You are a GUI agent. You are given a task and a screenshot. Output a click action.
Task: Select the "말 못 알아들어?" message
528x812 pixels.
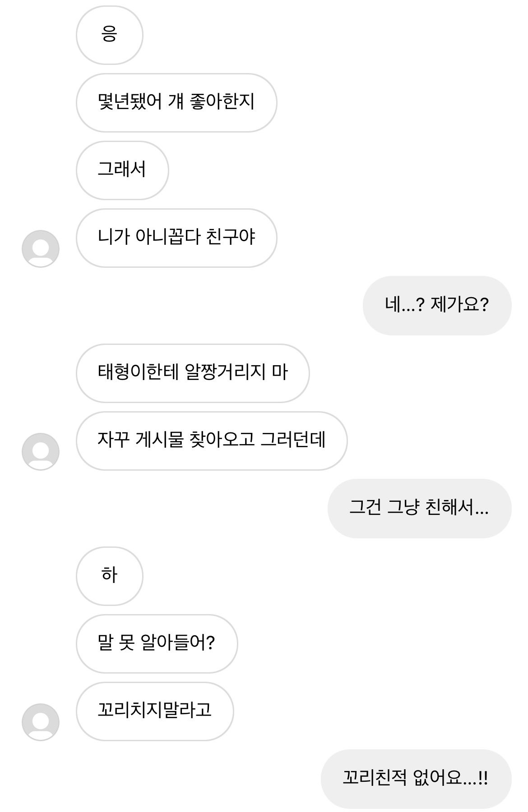tap(157, 644)
